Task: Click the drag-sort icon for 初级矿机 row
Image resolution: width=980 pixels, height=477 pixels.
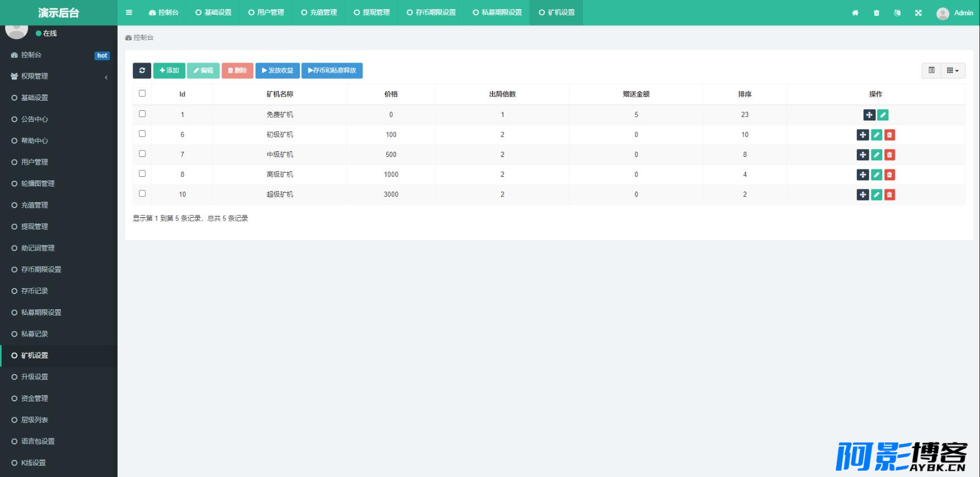Action: pyautogui.click(x=863, y=135)
